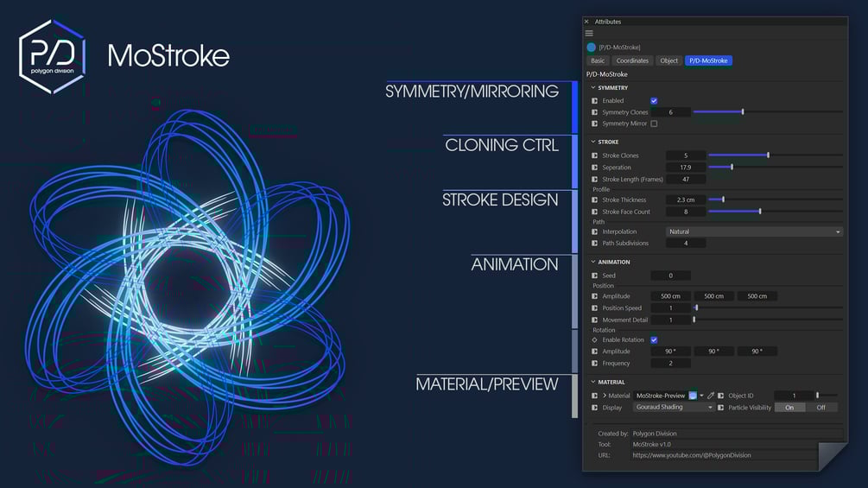Set Particle Visibility to Off
The image size is (868, 488).
[821, 408]
